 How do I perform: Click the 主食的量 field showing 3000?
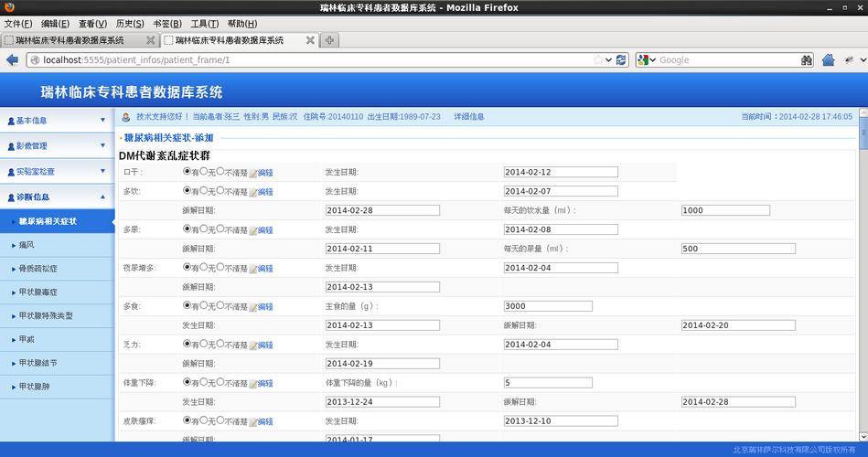[548, 306]
